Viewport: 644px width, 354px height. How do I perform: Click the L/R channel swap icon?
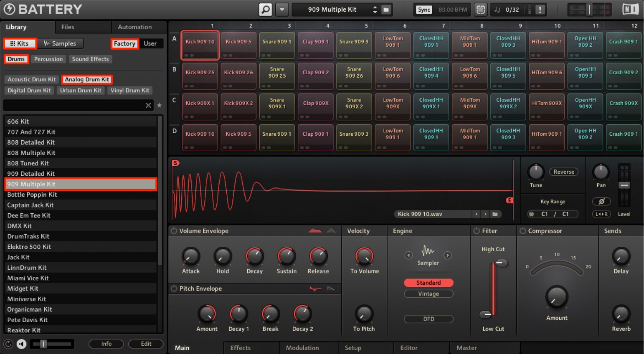point(601,214)
